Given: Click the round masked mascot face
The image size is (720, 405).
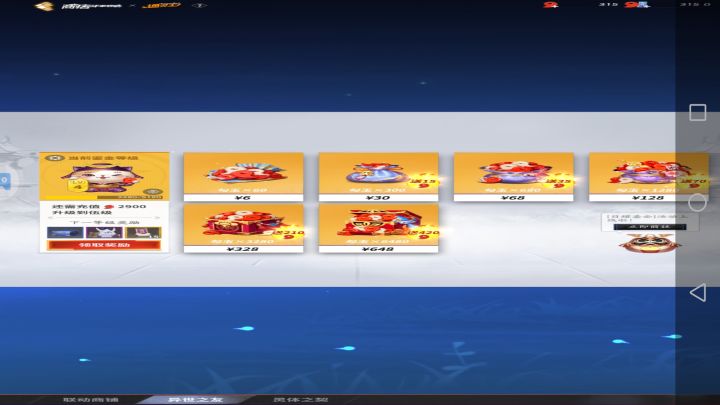Looking at the screenshot, I should 648,243.
